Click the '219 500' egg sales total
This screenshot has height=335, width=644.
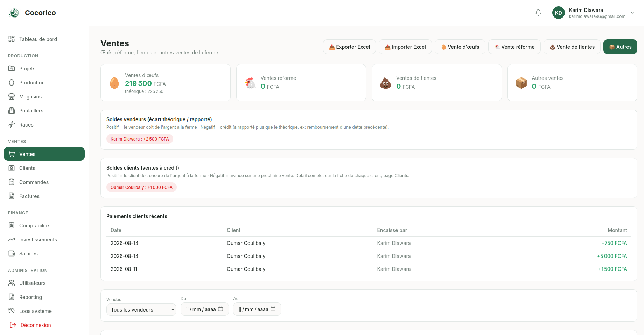point(138,83)
